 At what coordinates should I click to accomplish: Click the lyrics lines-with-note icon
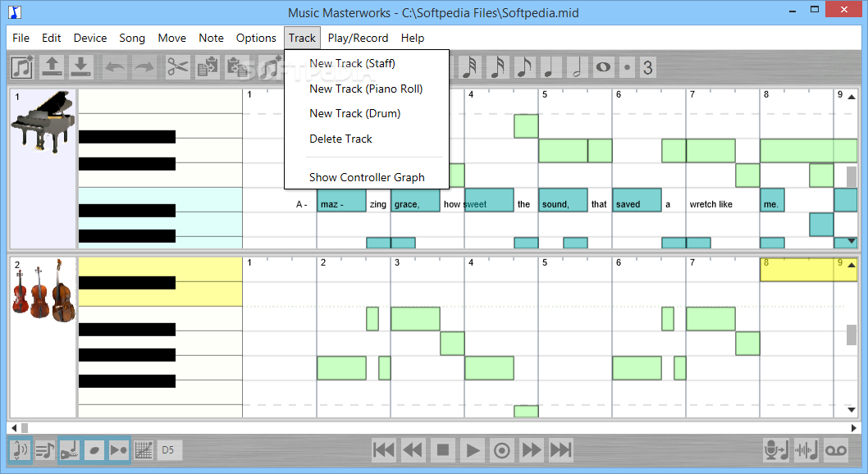[45, 450]
